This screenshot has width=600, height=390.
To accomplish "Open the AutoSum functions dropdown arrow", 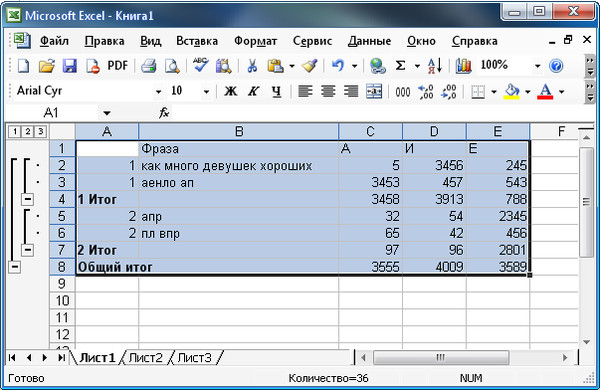I will [417, 66].
